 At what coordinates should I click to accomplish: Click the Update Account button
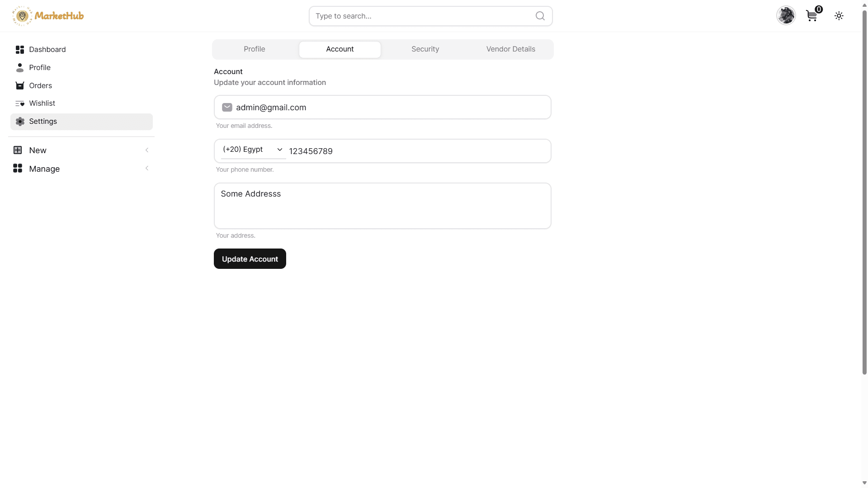click(250, 259)
